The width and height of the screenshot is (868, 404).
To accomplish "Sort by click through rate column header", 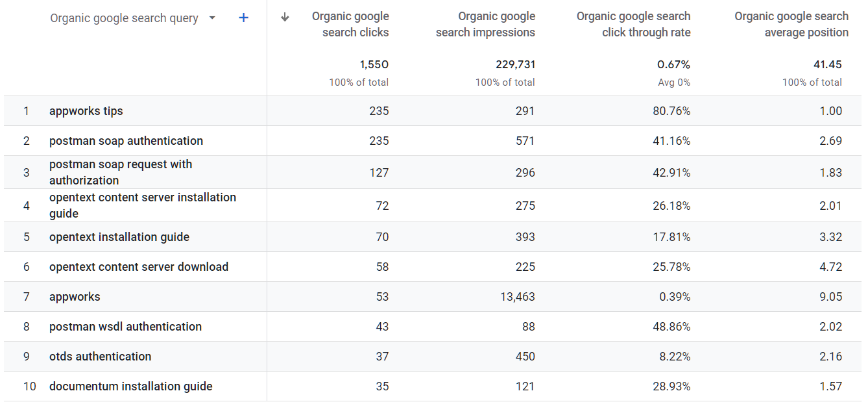I will pos(633,24).
